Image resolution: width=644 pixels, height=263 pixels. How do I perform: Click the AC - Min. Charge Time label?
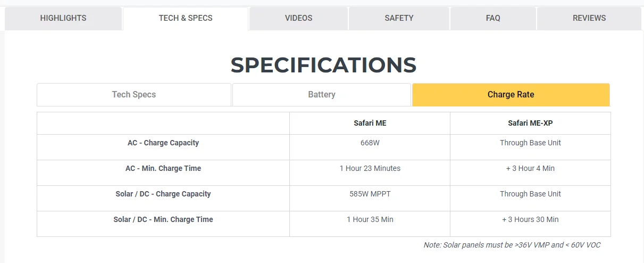163,168
